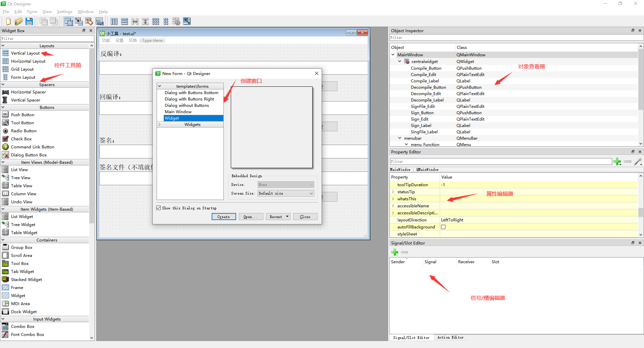Screen dimensions: 644x348
Task: Click the Open... button in New Form
Action: tap(251, 217)
